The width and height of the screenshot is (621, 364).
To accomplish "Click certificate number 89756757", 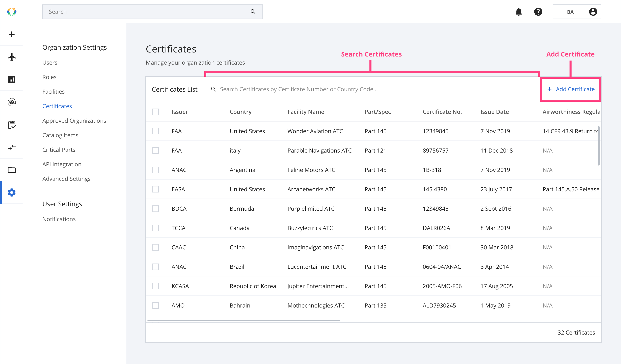I will (436, 151).
